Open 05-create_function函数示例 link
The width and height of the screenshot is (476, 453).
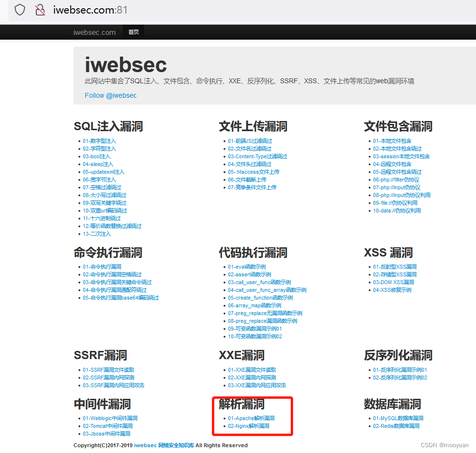point(260,298)
